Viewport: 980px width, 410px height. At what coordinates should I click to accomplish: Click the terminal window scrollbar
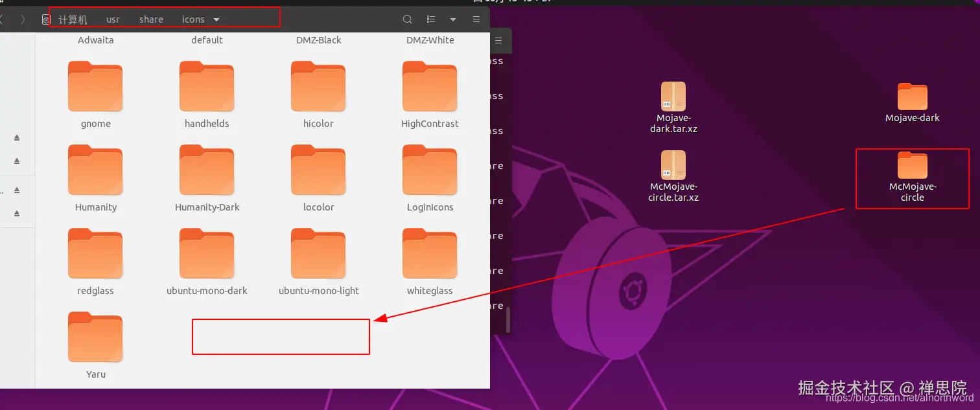tap(507, 319)
